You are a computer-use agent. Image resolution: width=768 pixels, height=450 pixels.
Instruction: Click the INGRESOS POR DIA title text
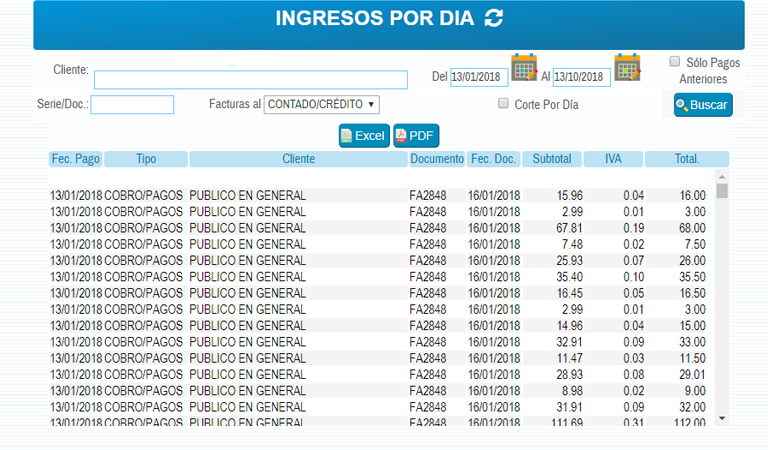point(375,18)
